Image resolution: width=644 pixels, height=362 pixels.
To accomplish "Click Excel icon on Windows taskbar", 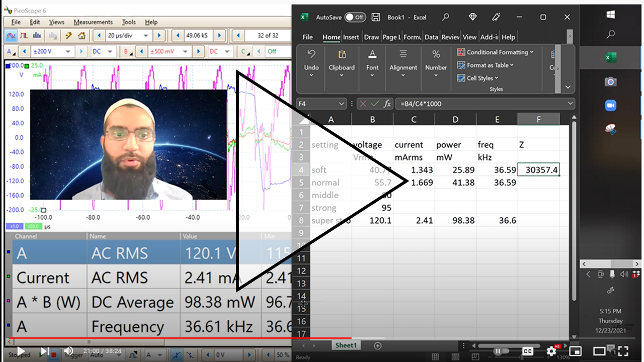I will pyautogui.click(x=611, y=58).
